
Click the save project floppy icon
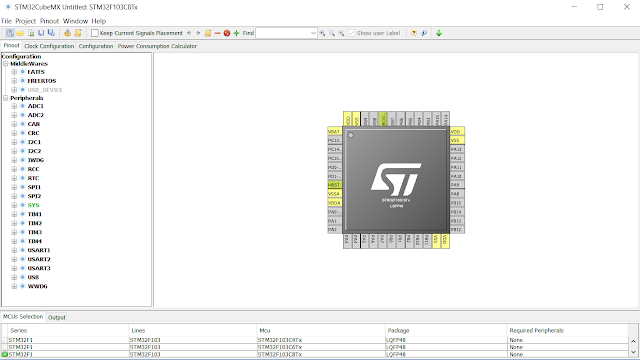[41, 33]
